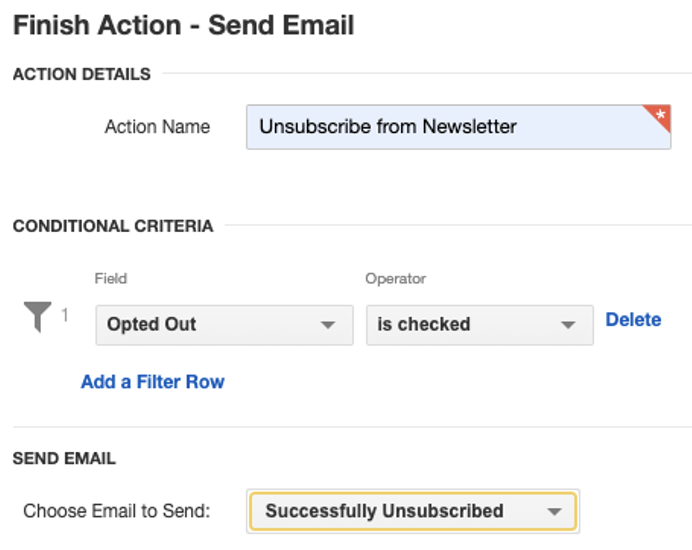Expand the Successfully Unsubscribed email dropdown
Viewport: 692px width, 550px height.
(413, 511)
